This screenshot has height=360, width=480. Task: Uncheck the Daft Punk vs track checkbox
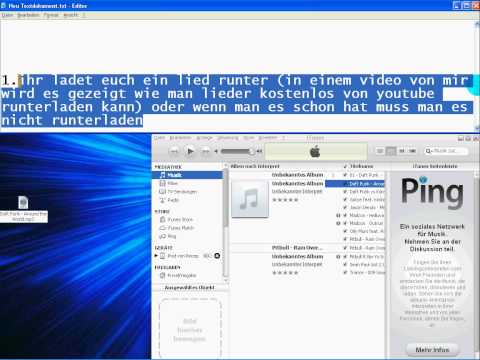pyautogui.click(x=345, y=192)
